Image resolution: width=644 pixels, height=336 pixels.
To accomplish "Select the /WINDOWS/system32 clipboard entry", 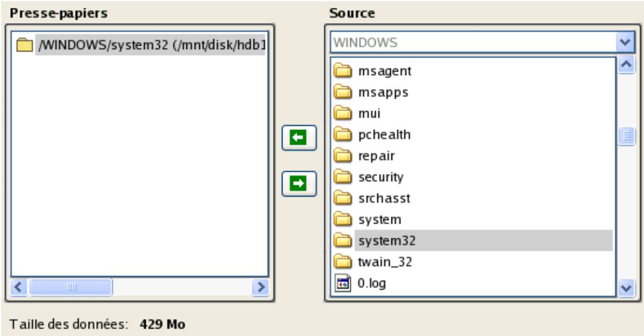I will (x=151, y=45).
